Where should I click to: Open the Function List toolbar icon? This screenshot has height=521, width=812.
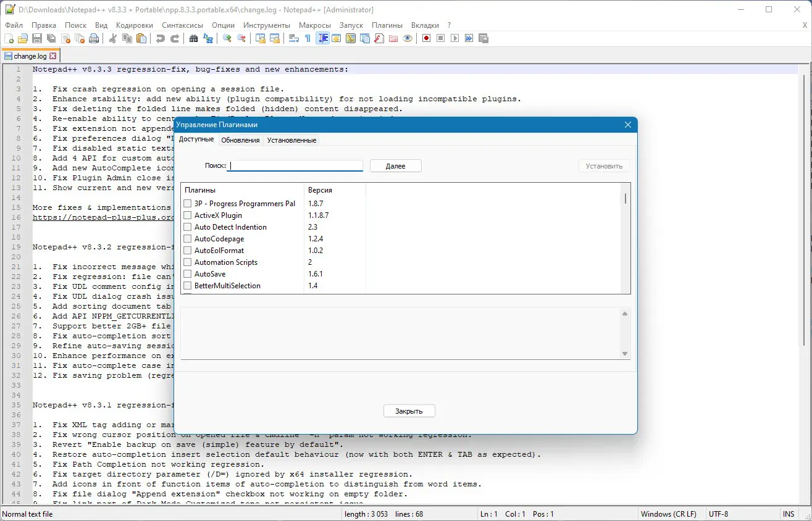tap(379, 38)
